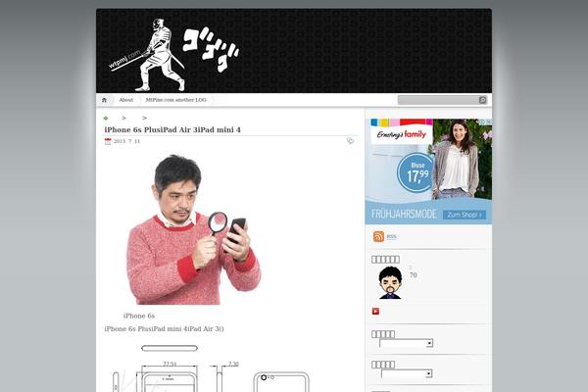The image size is (588, 392).
Task: Click the green breadcrumb home icon
Action: (x=106, y=119)
